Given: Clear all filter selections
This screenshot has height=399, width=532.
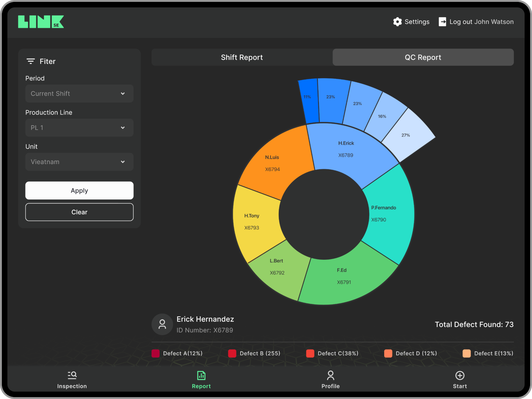Looking at the screenshot, I should click(79, 212).
